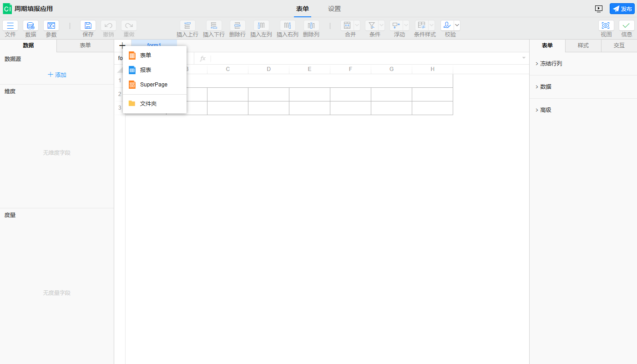This screenshot has height=364, width=637.
Task: Switch to the Settings (设置) tab
Action: (x=334, y=9)
